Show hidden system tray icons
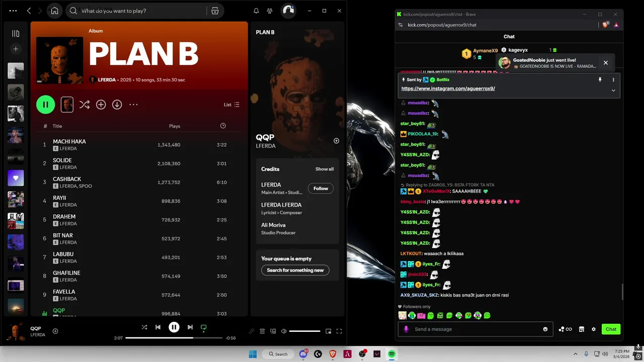 576,354
